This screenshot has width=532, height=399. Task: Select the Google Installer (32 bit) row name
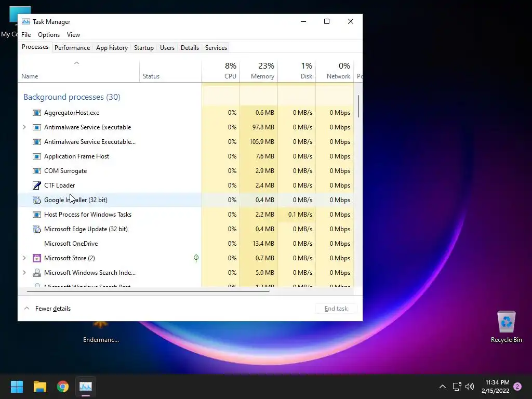coord(76,200)
